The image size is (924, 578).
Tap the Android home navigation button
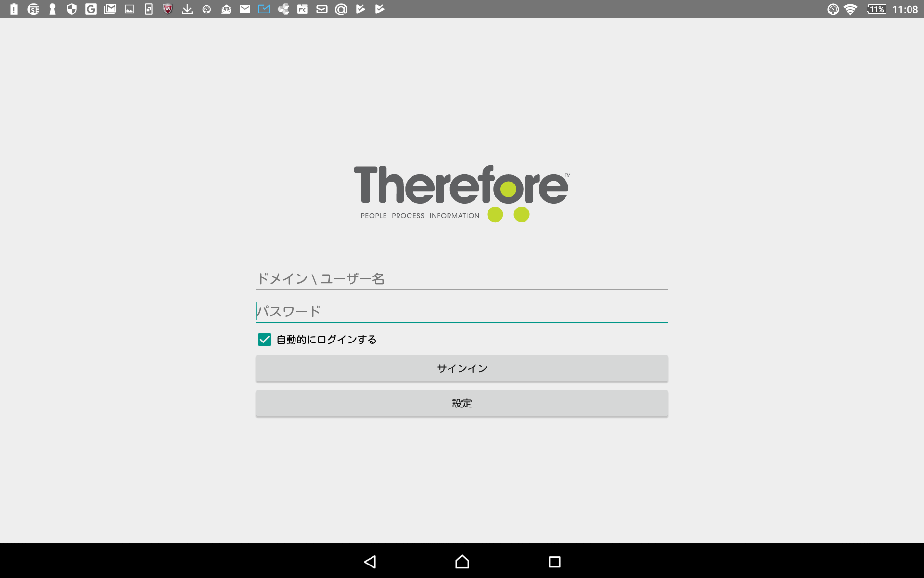pyautogui.click(x=462, y=562)
